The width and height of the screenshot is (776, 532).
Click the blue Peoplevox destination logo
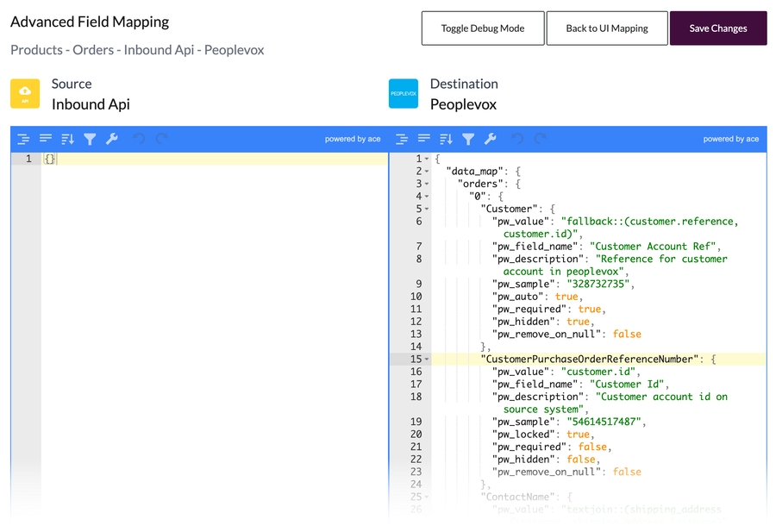pos(404,94)
